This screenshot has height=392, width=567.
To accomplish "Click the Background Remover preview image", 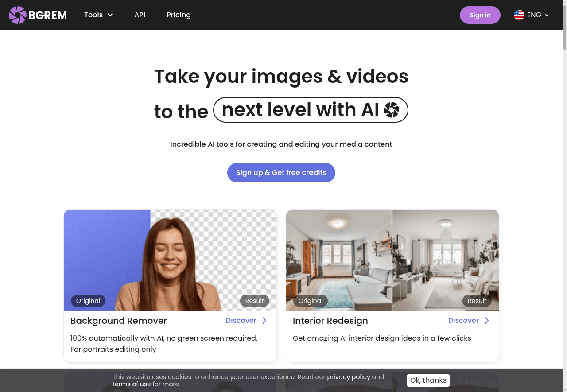I will pos(170,260).
